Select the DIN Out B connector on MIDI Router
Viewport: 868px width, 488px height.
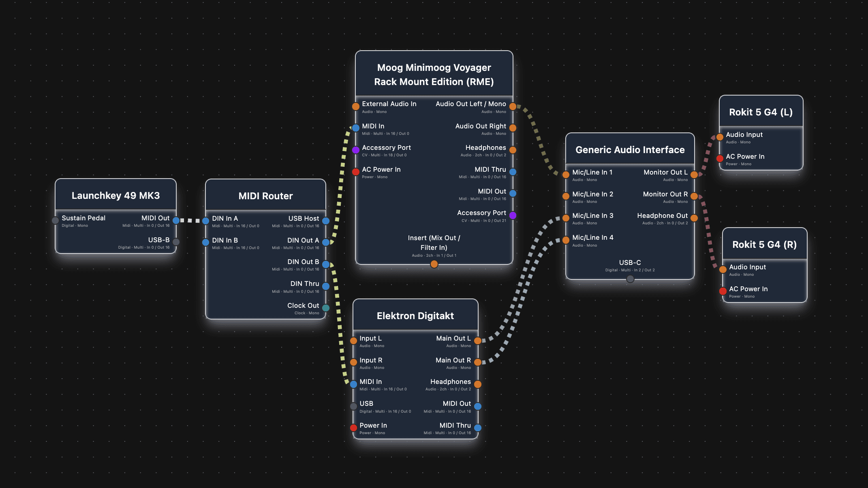327,264
